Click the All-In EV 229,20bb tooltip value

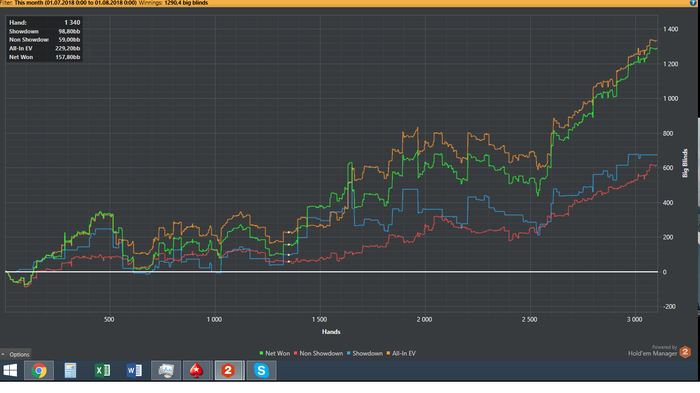67,48
